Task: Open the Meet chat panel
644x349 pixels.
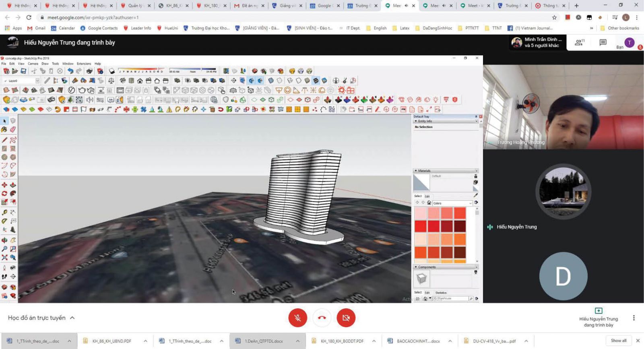Action: [603, 43]
